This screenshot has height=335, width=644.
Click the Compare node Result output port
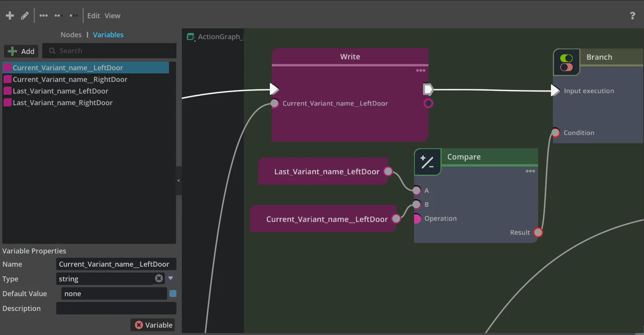pos(538,233)
